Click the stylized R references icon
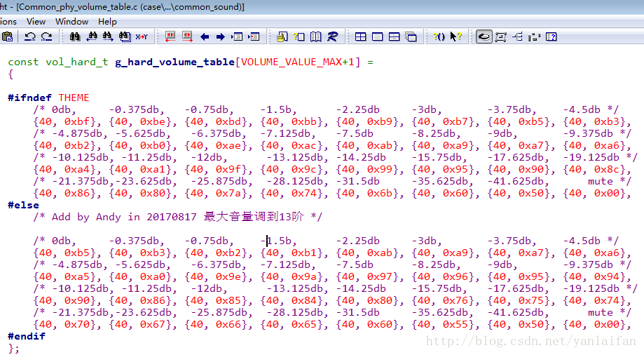This screenshot has height=355, width=644. pos(332,36)
